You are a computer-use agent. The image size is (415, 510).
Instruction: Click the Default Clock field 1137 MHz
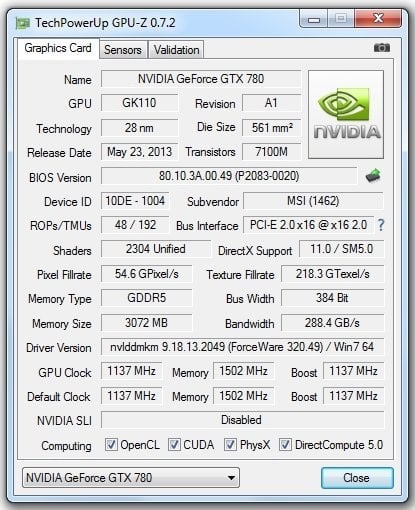[132, 396]
